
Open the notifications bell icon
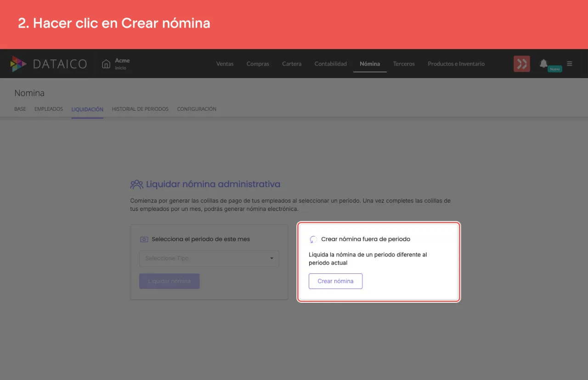pyautogui.click(x=543, y=63)
